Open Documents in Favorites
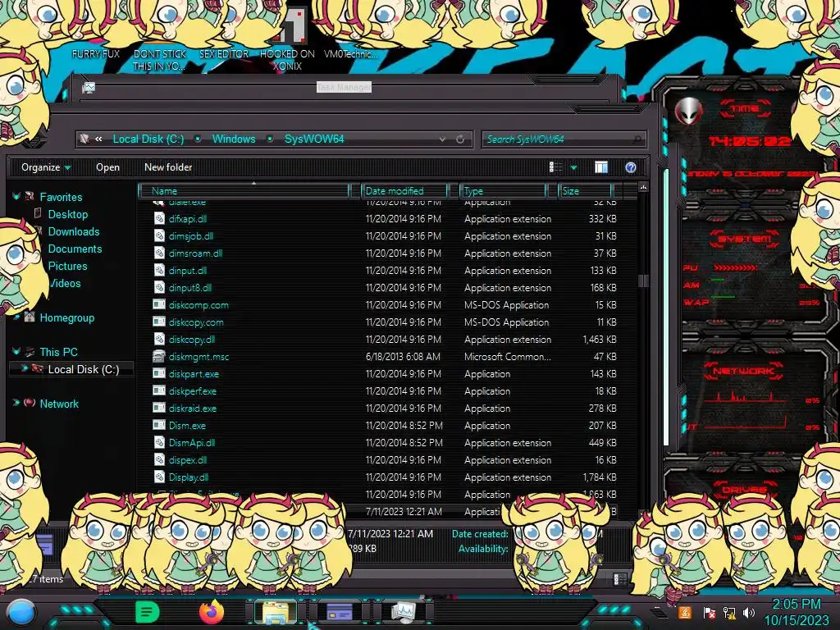The height and width of the screenshot is (630, 840). pyautogui.click(x=75, y=249)
